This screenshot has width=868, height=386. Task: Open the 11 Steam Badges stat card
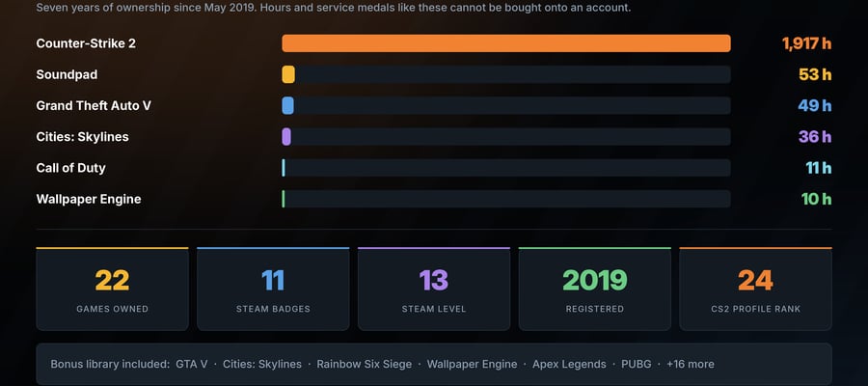(273, 289)
